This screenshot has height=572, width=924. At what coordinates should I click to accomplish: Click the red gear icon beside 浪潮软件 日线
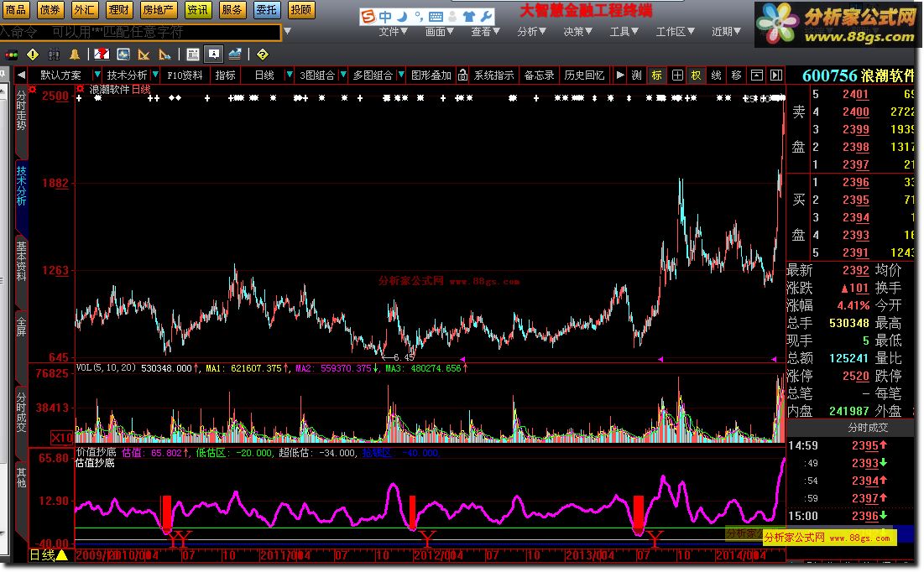[80, 89]
